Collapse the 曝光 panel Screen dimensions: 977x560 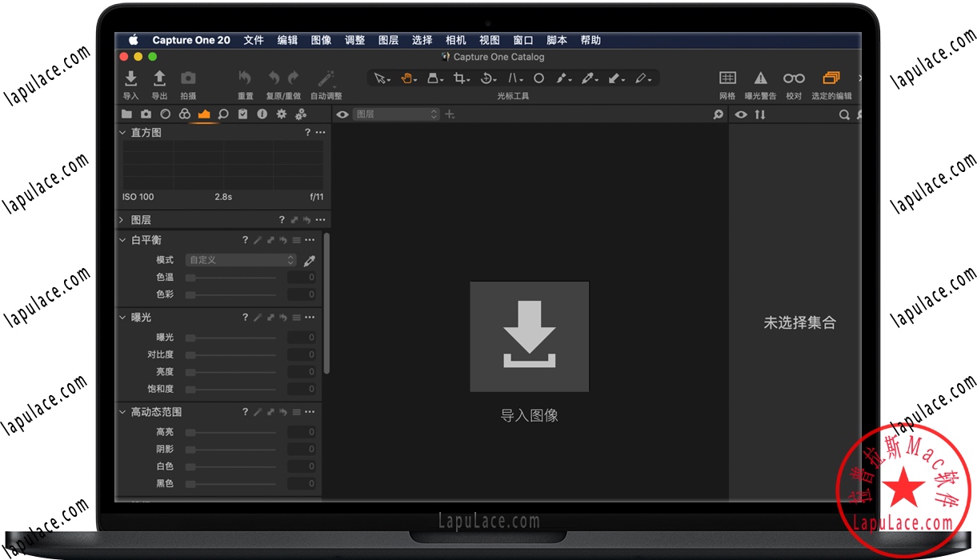[x=122, y=318]
